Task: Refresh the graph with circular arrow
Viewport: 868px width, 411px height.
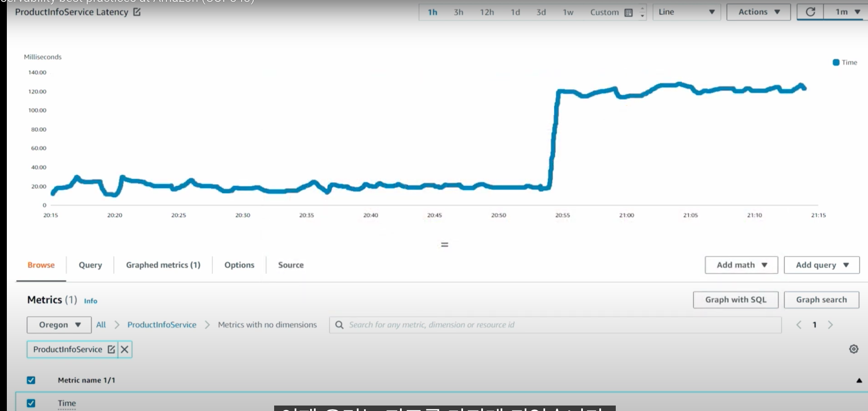Action: pos(810,12)
